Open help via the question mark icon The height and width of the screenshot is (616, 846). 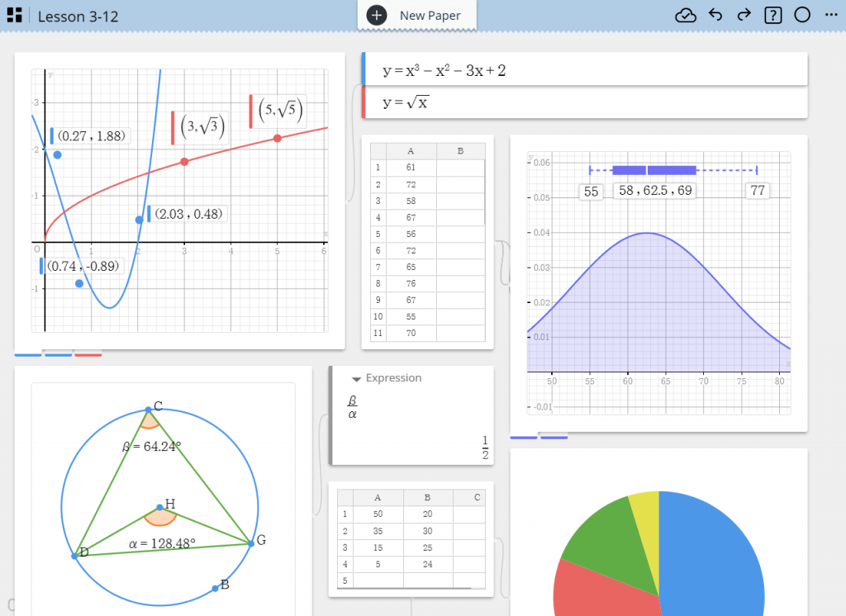point(773,16)
